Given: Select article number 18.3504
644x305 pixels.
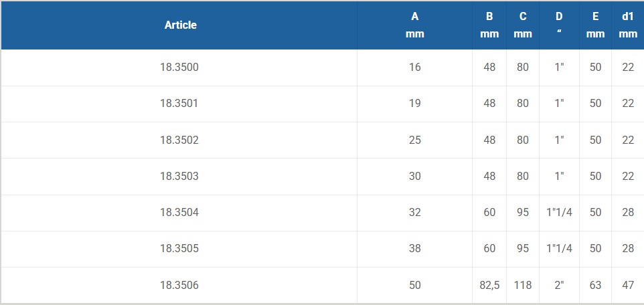Looking at the screenshot, I should pos(179,213).
